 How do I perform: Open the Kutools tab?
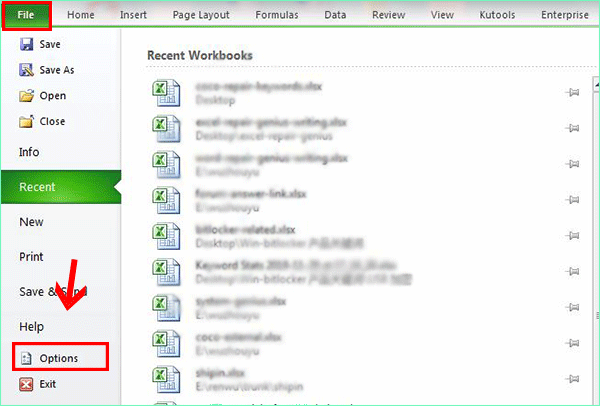[x=497, y=15]
